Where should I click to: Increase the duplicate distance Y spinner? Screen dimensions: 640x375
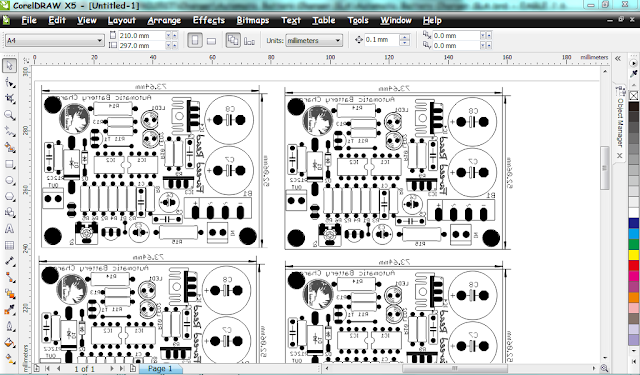coord(489,45)
